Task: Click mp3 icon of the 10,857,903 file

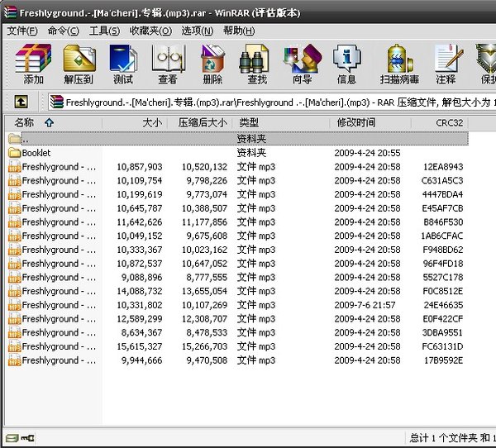Action: point(14,167)
